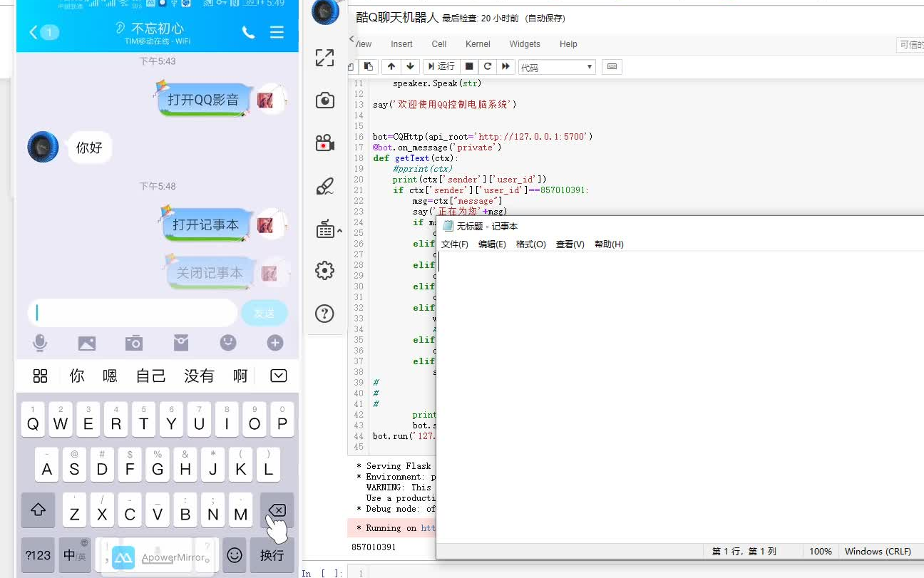Viewport: 924px width, 578px height.
Task: Toggle Chinese/English input language key
Action: point(75,554)
